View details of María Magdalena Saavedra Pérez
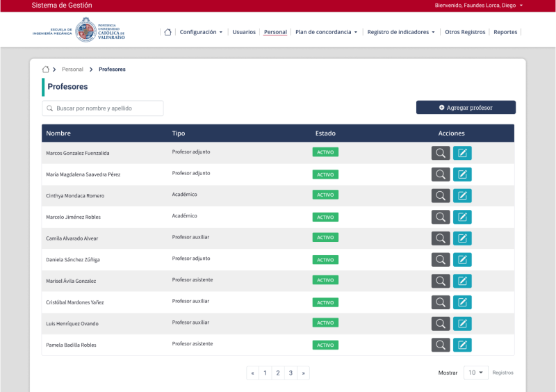Viewport: 556px width, 392px height. coord(441,174)
